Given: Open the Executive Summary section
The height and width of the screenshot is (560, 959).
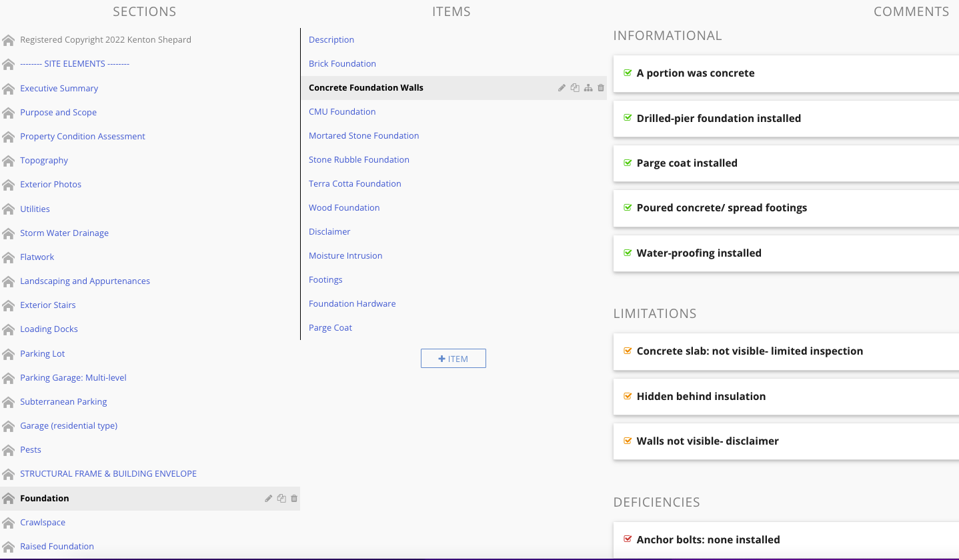Looking at the screenshot, I should coord(59,89).
